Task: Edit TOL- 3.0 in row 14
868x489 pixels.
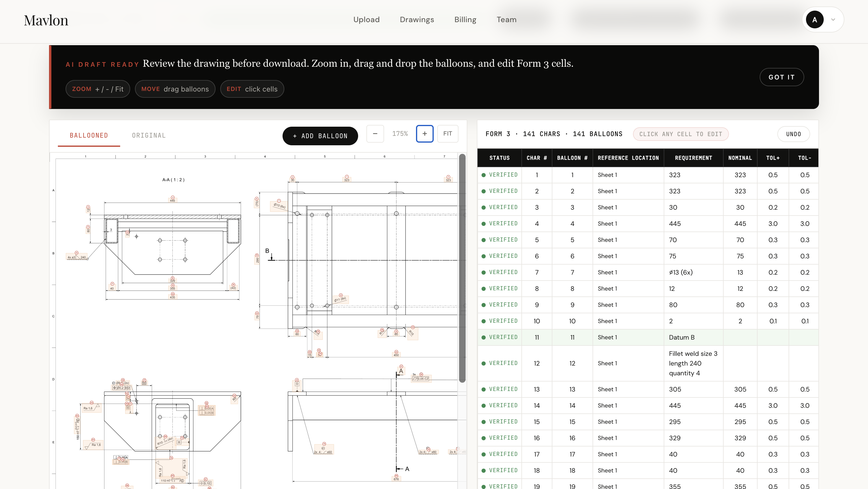Action: point(804,405)
